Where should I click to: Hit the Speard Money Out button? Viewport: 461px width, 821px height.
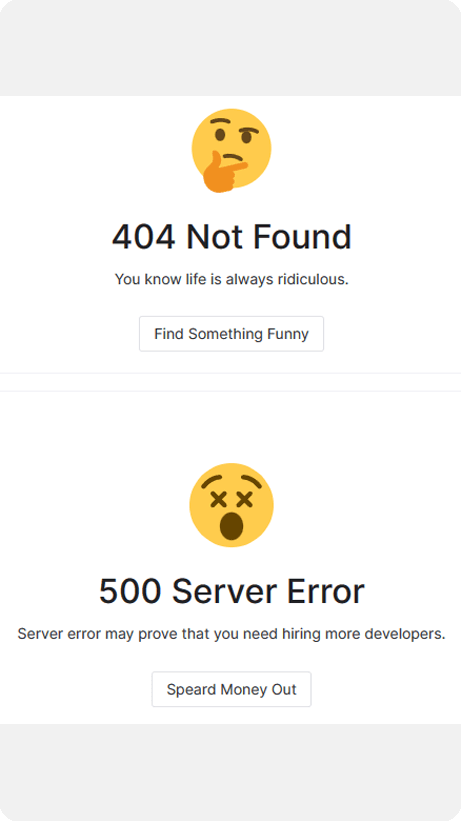click(x=231, y=689)
